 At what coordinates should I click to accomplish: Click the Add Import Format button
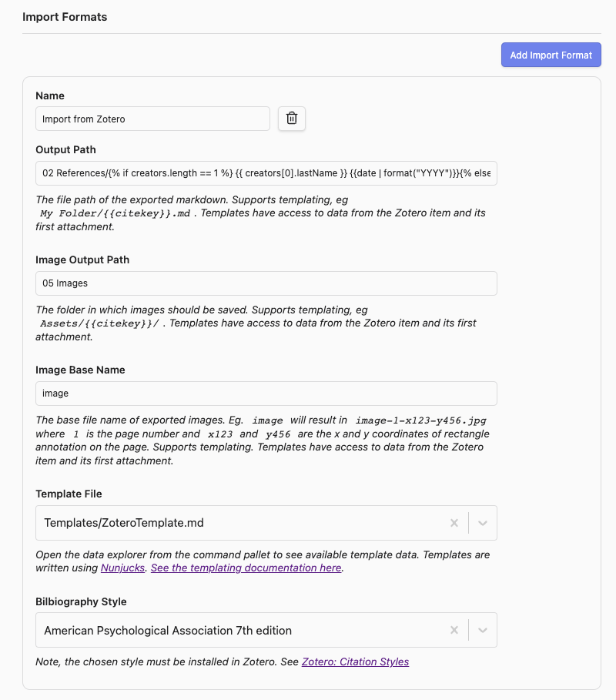click(551, 55)
